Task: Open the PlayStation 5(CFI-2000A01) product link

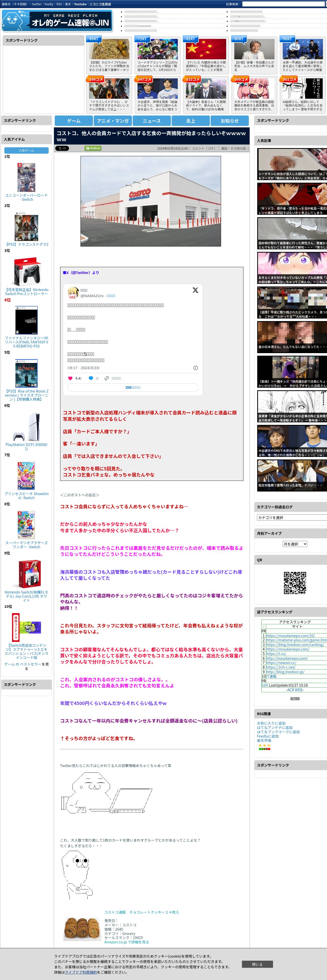Action: [x=26, y=447]
